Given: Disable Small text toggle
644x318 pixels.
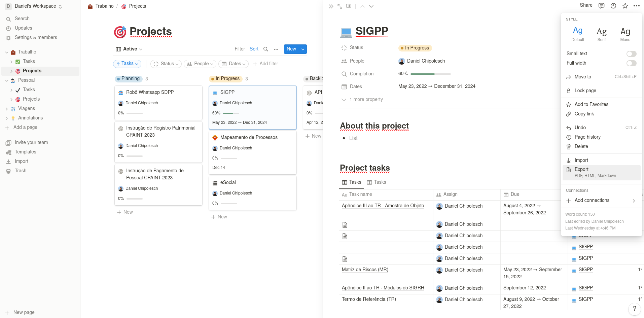Looking at the screenshot, I should 631,54.
